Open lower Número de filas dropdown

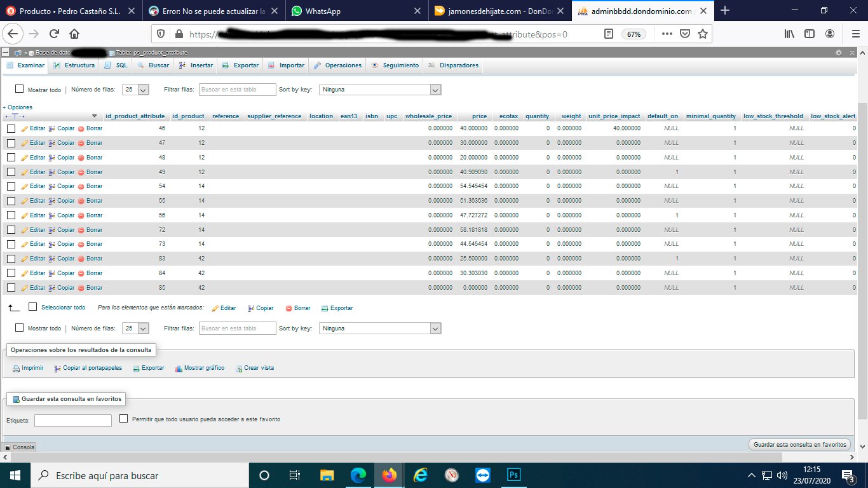click(x=135, y=329)
